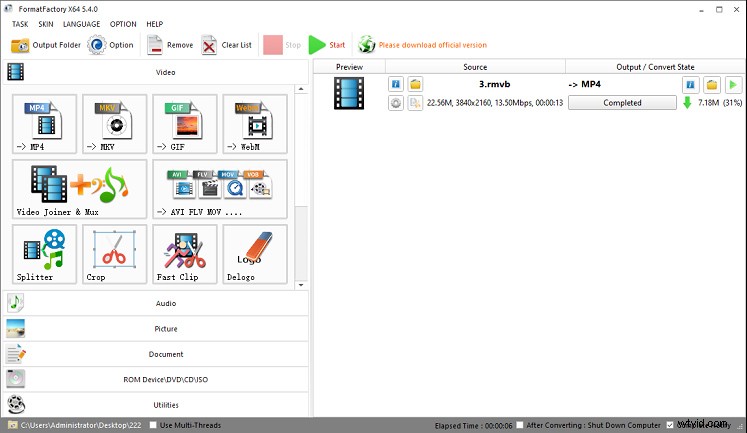
Task: Expand the ROM Device\DVD\CD\ISO category
Action: (x=156, y=380)
